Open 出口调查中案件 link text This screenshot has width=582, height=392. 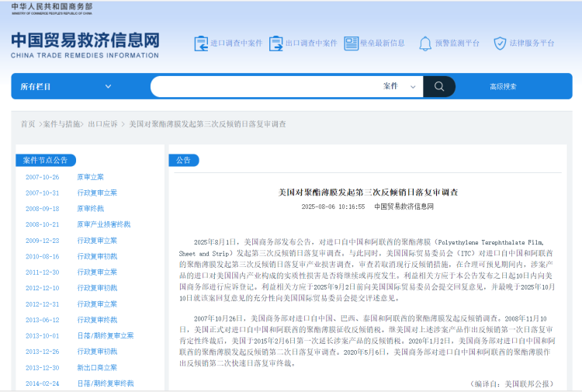(311, 43)
